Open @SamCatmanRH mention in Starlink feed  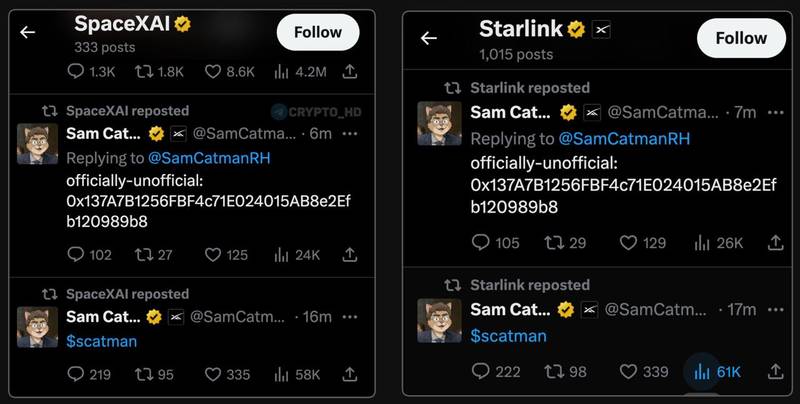(x=624, y=138)
